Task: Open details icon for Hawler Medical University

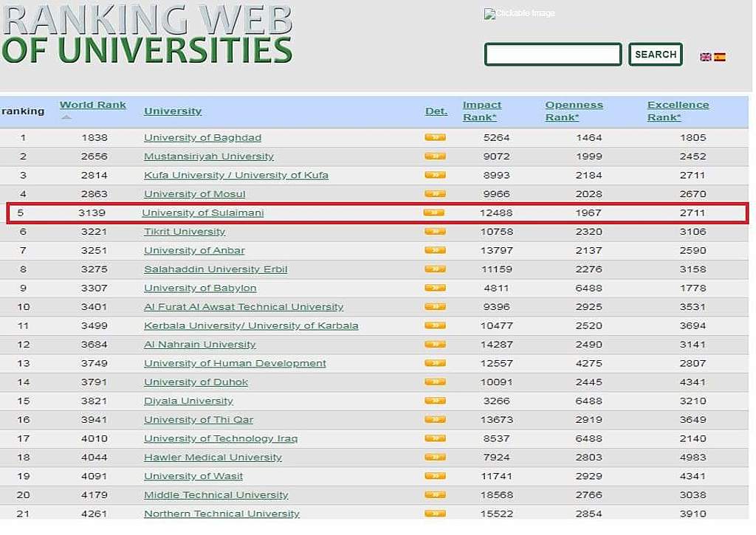Action: tap(435, 457)
